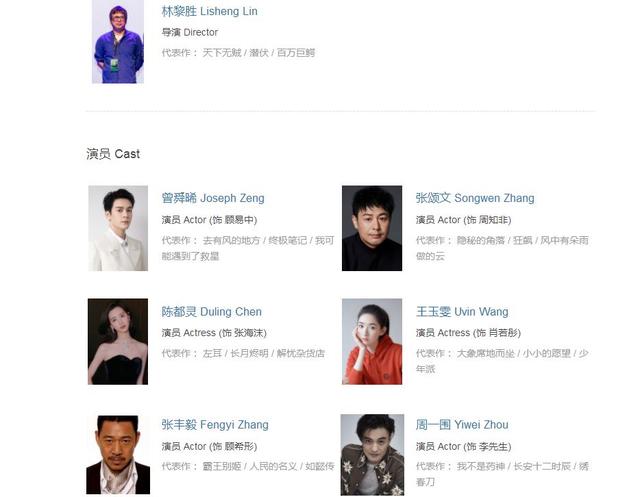
Task: Click Joseph Zeng's role text 饰 颜易中
Action: click(x=233, y=220)
